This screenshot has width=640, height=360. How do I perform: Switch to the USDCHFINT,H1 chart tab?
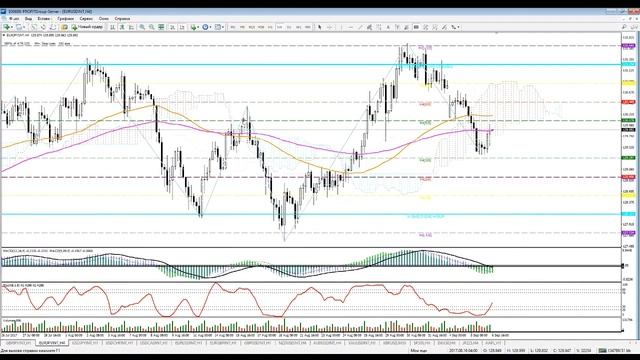(120, 343)
